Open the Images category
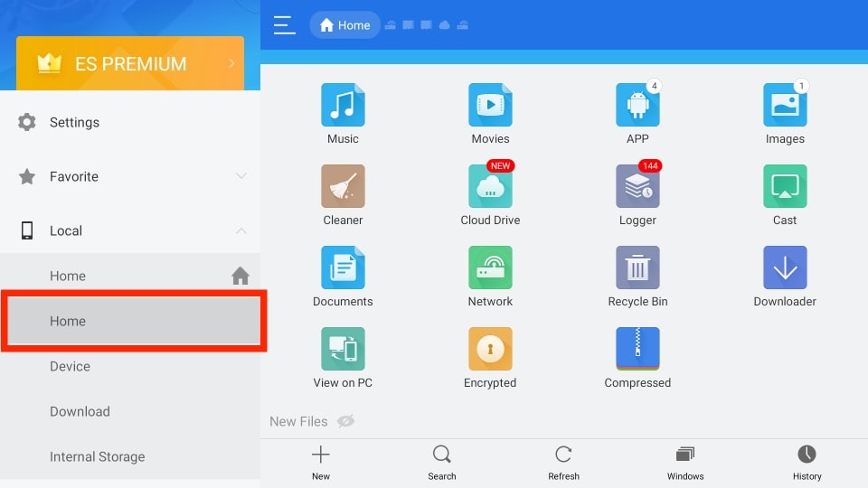 (x=785, y=105)
